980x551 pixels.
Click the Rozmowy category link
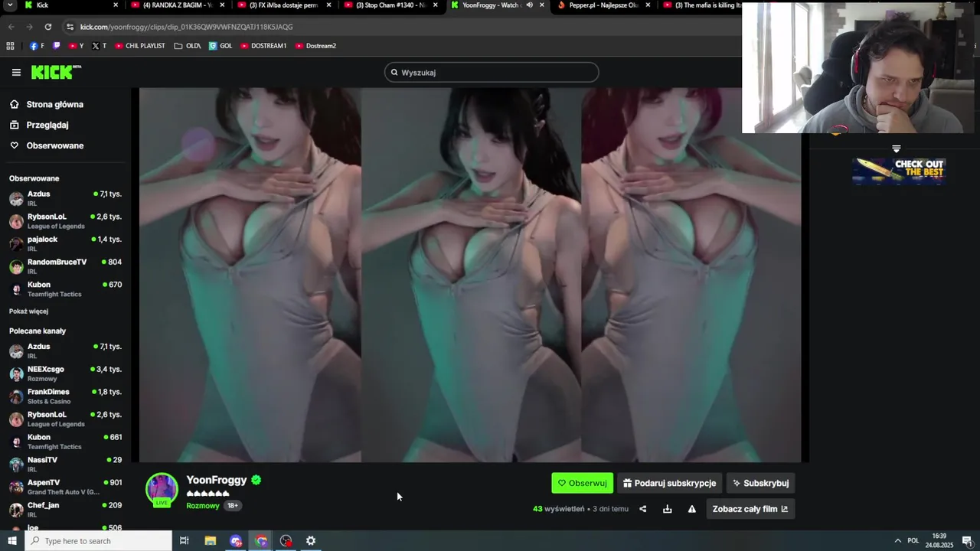[x=203, y=506]
